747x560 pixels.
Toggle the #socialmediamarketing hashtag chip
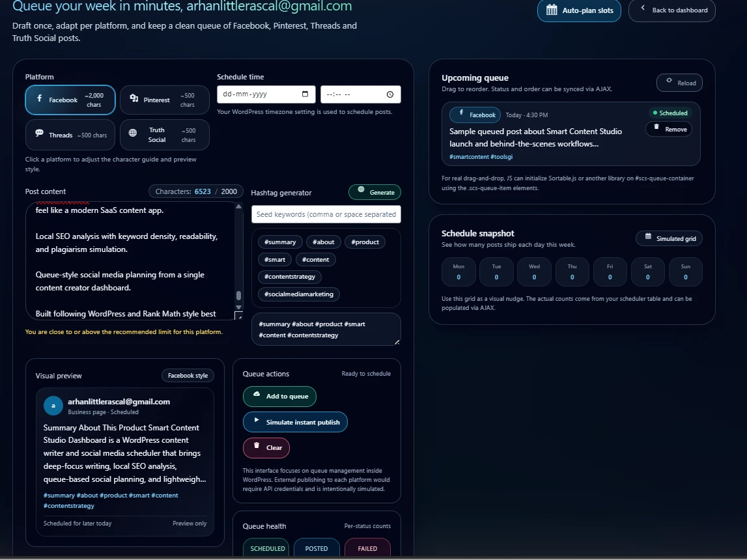click(x=298, y=294)
